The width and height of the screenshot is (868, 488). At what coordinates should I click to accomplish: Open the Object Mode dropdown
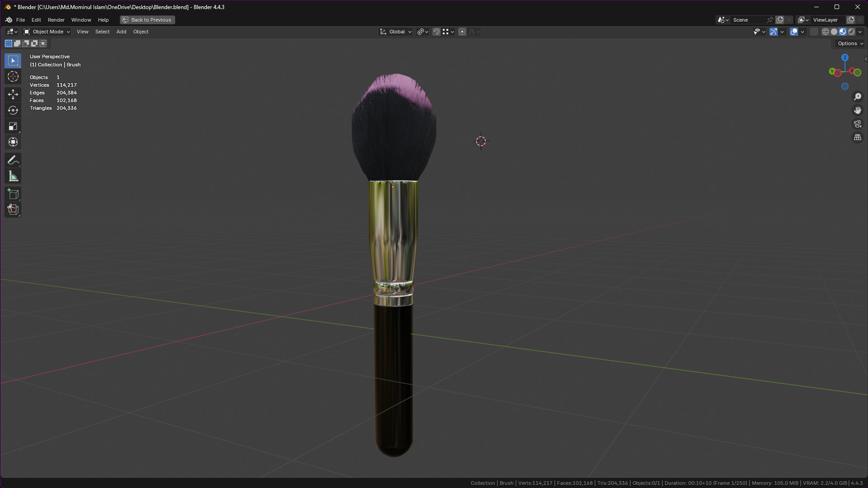pyautogui.click(x=47, y=32)
